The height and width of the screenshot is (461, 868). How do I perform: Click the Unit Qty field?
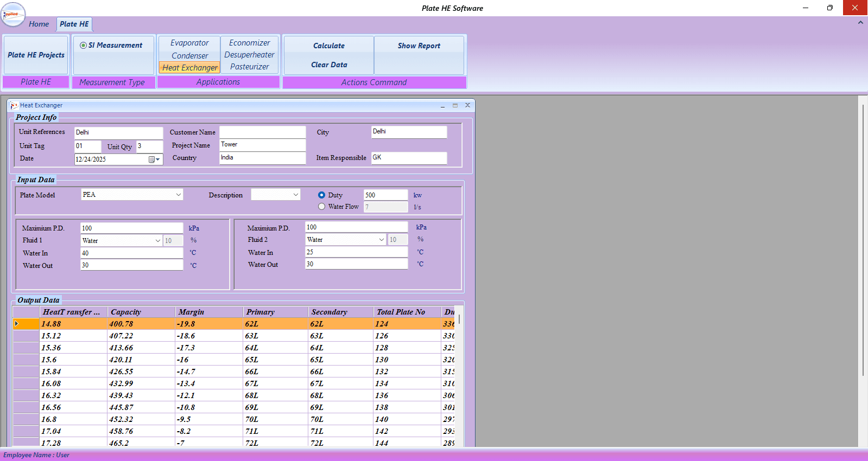click(149, 146)
